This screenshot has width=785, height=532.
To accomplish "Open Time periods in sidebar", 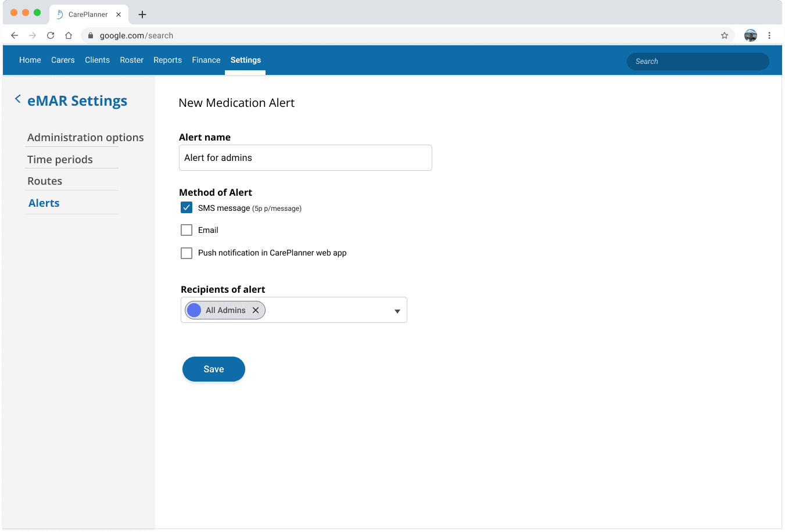I will [60, 160].
